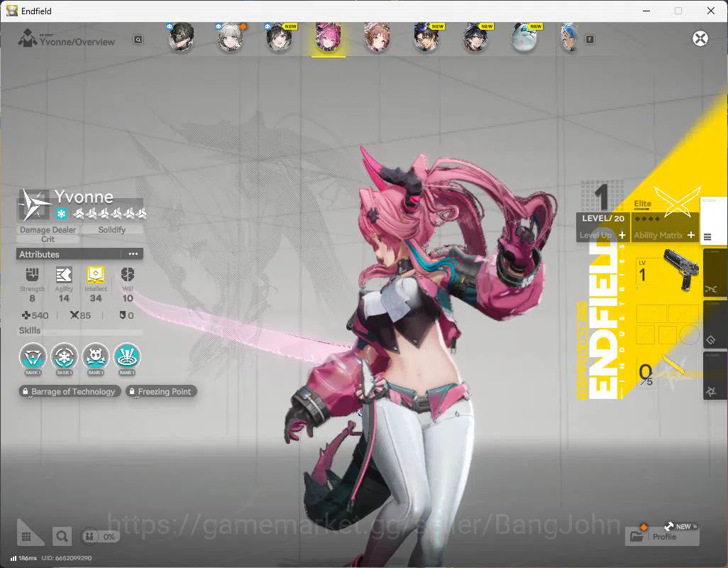Open the grid menu icon bottom-left
728x568 pixels.
26,537
